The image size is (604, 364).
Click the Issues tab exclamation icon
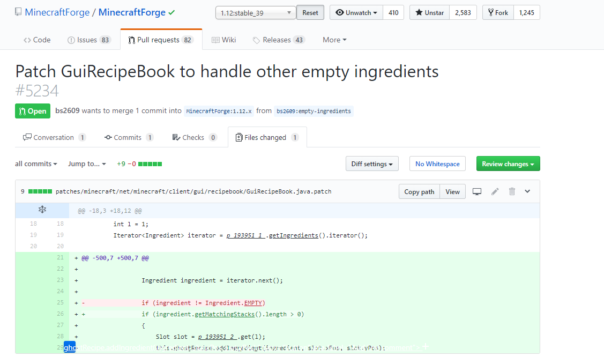point(71,40)
